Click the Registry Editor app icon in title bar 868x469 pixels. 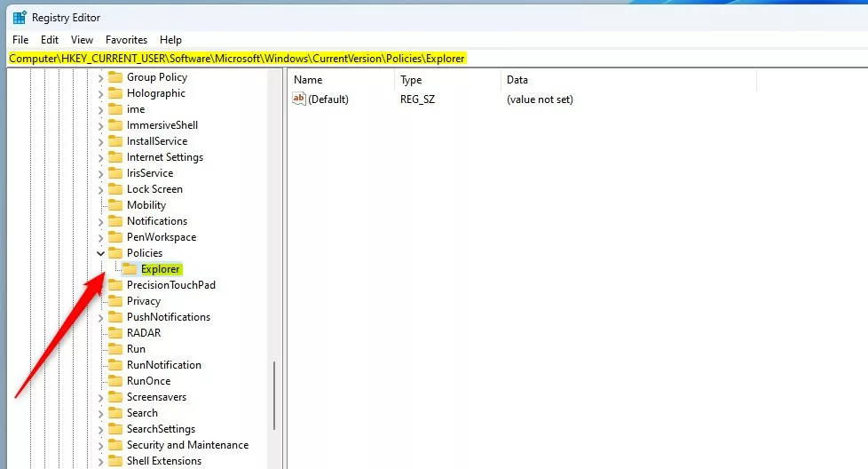[x=20, y=18]
